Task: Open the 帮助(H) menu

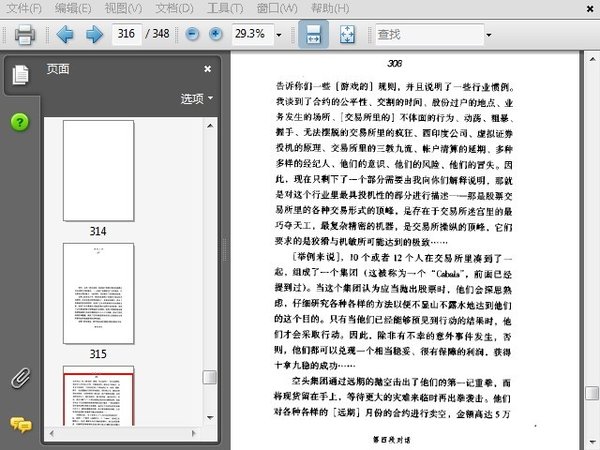Action: click(330, 8)
